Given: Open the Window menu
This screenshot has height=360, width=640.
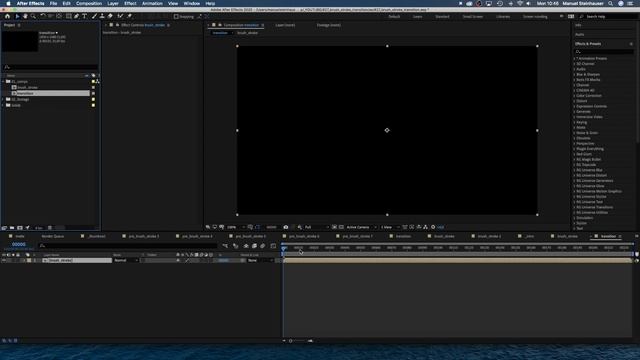Looking at the screenshot, I should pos(191,3).
